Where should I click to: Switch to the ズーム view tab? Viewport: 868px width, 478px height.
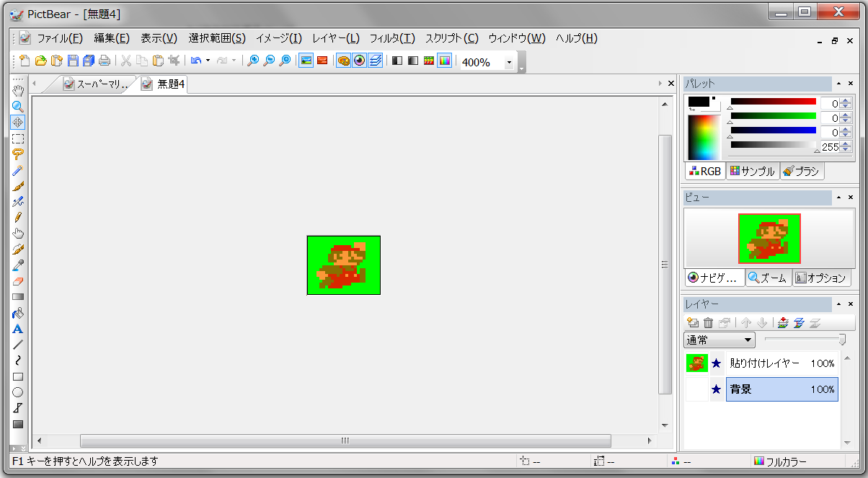(x=769, y=278)
